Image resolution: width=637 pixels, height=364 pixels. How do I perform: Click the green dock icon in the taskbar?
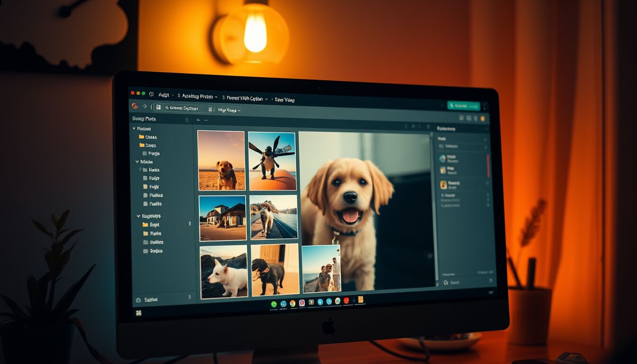(x=274, y=304)
